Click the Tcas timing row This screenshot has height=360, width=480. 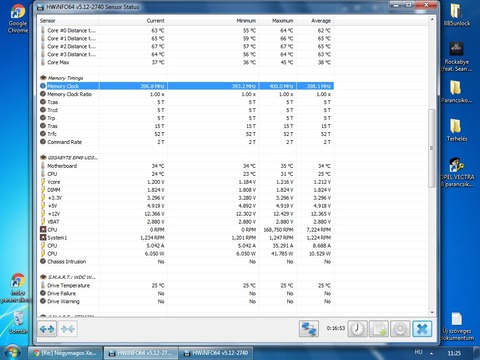(186, 102)
